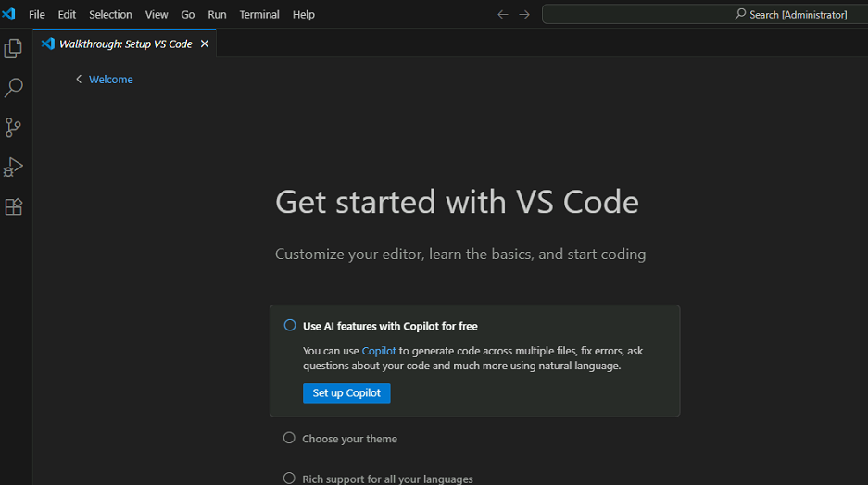Close the Walkthrough: Setup VS Code tab
Image resolution: width=868 pixels, height=485 pixels.
coord(205,44)
